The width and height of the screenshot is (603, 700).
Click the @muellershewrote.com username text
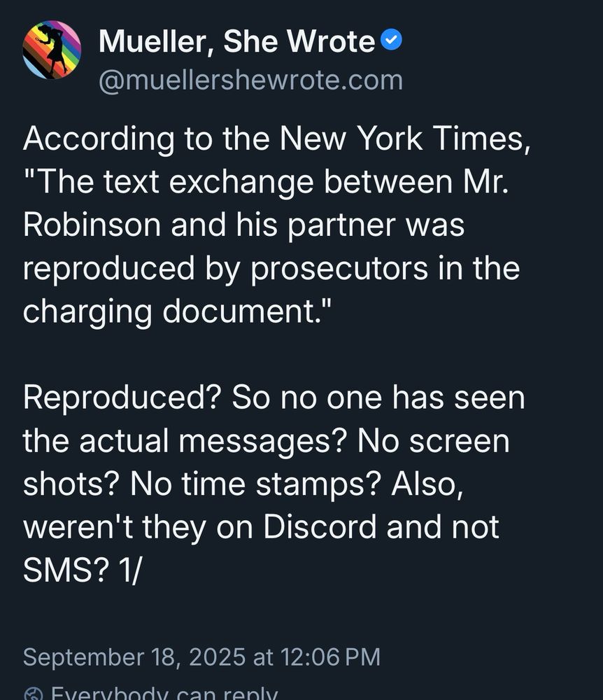(248, 80)
